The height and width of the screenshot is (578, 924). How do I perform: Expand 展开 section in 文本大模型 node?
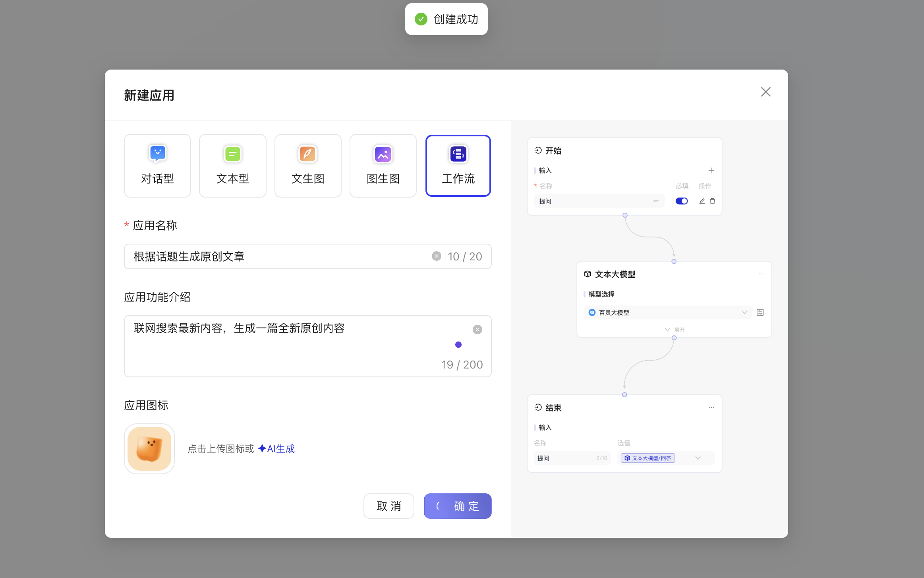(x=675, y=330)
